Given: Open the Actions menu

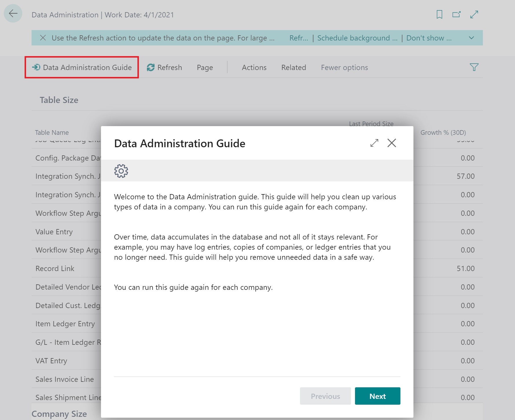Looking at the screenshot, I should (x=254, y=67).
